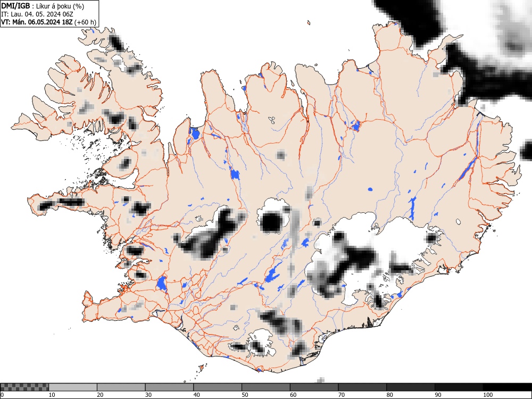Click the 10-20% light gray legend swatch

click(72, 387)
